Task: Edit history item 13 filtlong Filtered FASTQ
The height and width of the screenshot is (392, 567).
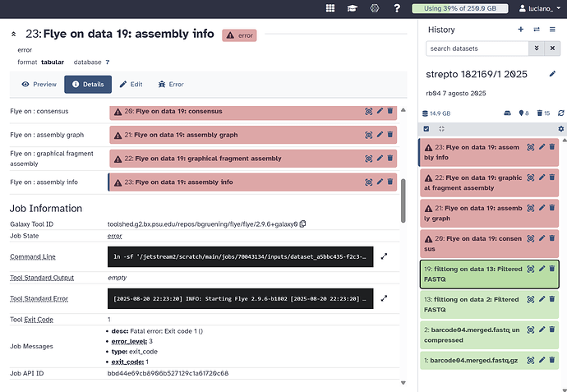Action: (x=542, y=299)
